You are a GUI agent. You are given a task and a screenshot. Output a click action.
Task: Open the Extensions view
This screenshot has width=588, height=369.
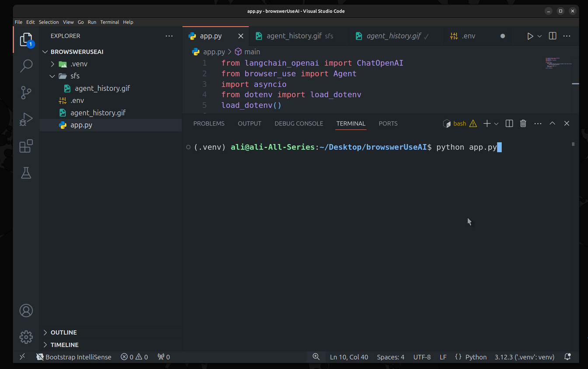point(26,146)
